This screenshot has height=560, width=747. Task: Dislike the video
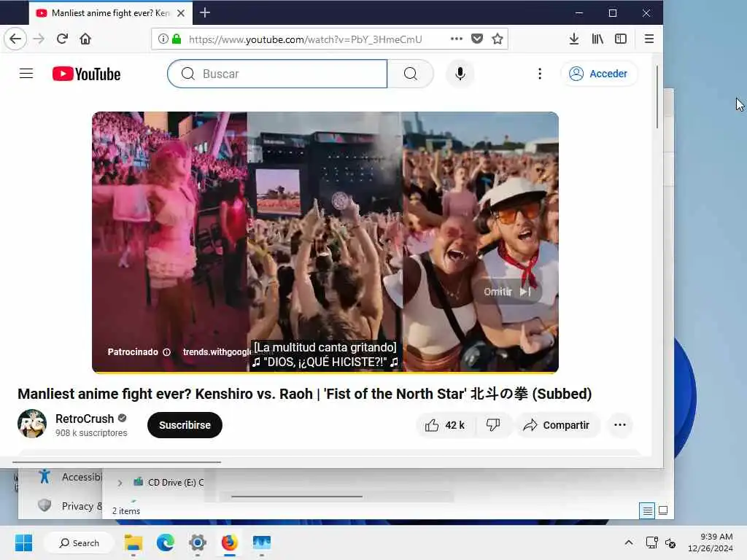coord(494,425)
